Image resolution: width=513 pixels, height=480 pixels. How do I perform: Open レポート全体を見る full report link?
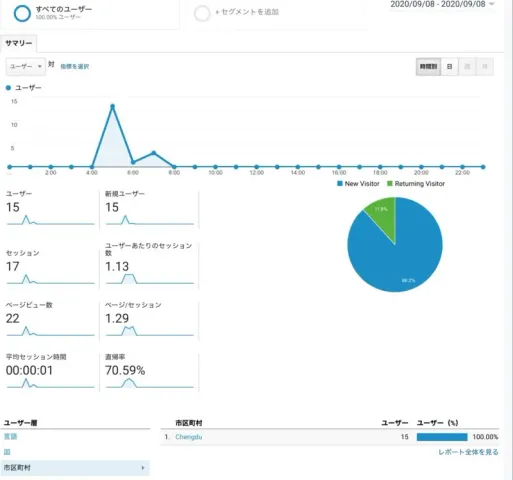(x=468, y=452)
